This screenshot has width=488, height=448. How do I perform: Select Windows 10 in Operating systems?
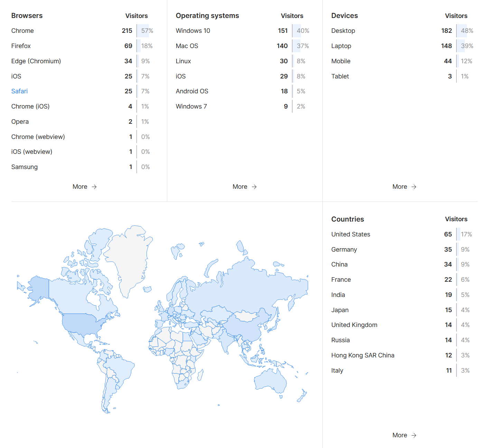(193, 31)
